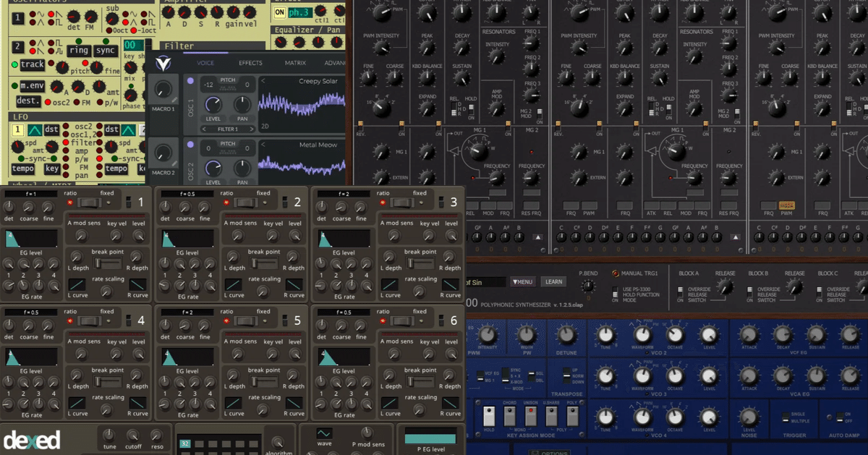The image size is (868, 455).
Task: Click the track button
Action: (x=32, y=65)
